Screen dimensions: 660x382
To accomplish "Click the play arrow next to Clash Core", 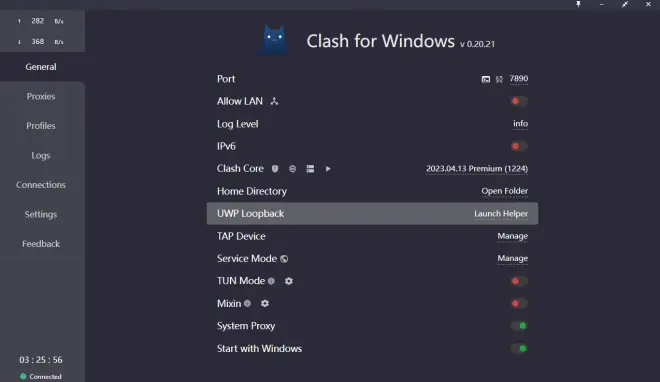I will [x=328, y=169].
